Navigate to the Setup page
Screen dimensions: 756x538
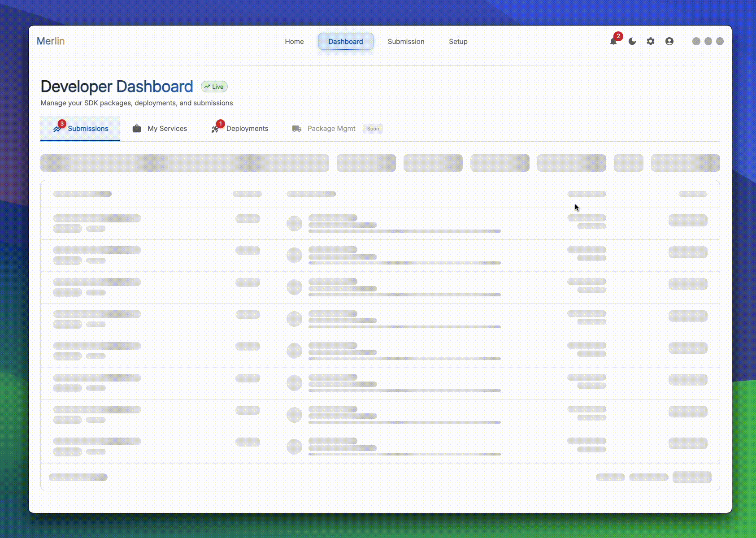pos(458,41)
